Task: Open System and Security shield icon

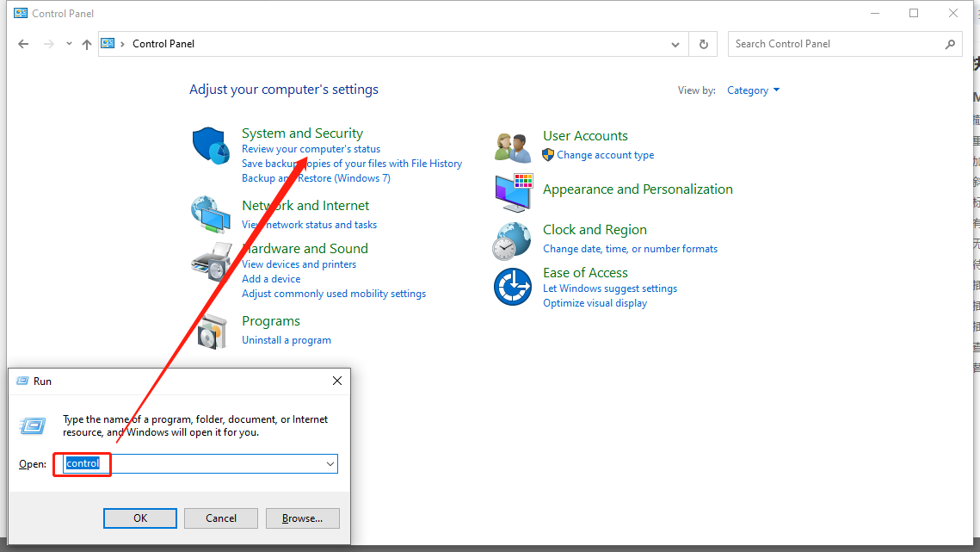Action: (209, 146)
